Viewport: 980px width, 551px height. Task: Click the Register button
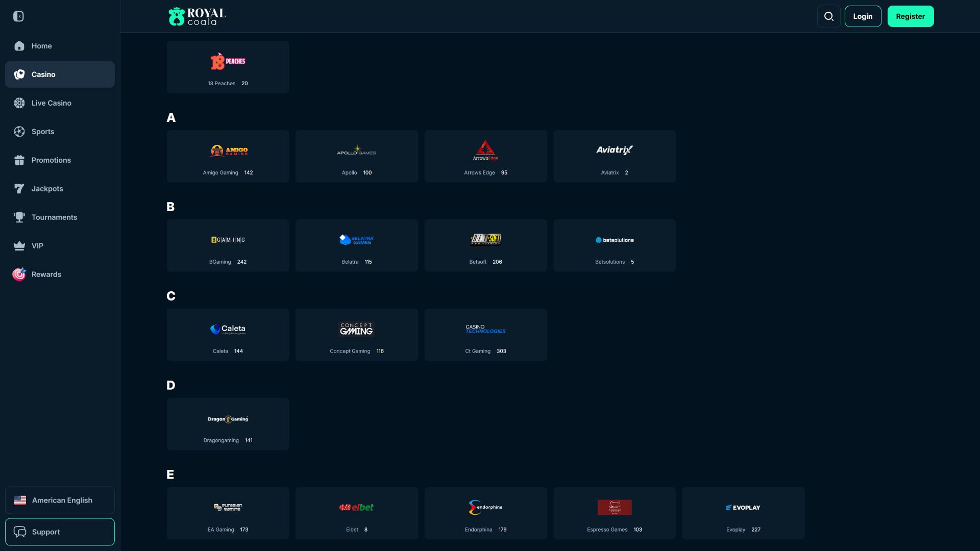click(911, 16)
